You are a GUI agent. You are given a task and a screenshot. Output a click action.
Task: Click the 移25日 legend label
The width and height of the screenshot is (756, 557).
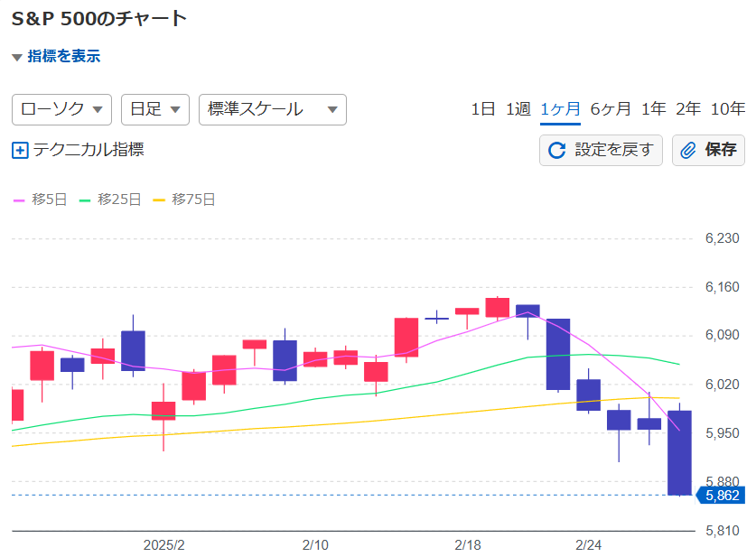119,200
